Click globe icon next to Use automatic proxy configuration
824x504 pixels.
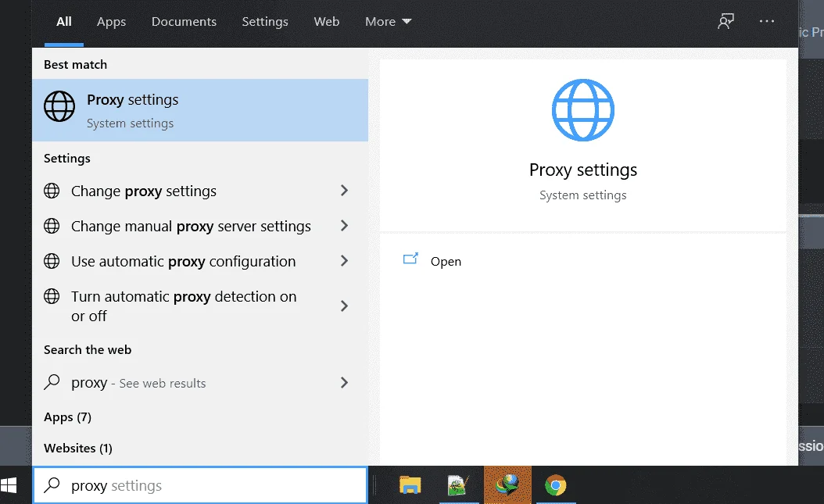[x=52, y=261]
